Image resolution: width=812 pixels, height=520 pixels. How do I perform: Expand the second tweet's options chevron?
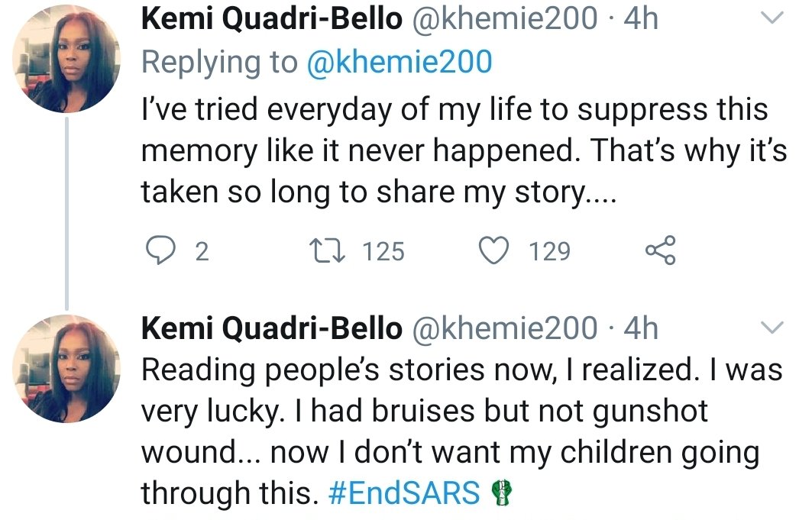pos(774,328)
